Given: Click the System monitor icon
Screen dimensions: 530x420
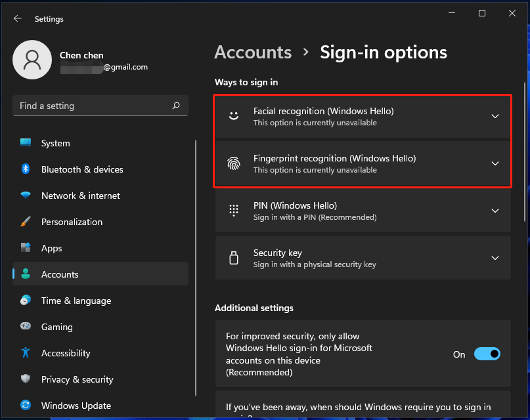Looking at the screenshot, I should [26, 143].
